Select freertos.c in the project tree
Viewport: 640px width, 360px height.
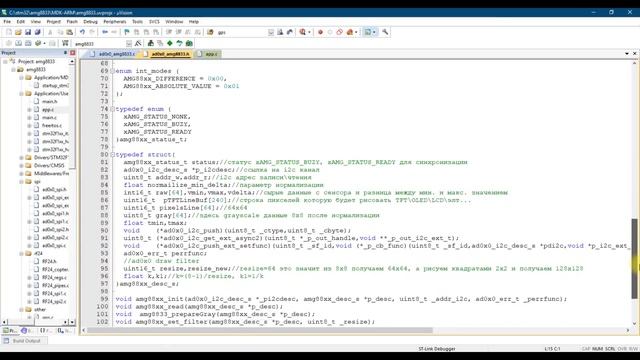(x=52, y=125)
